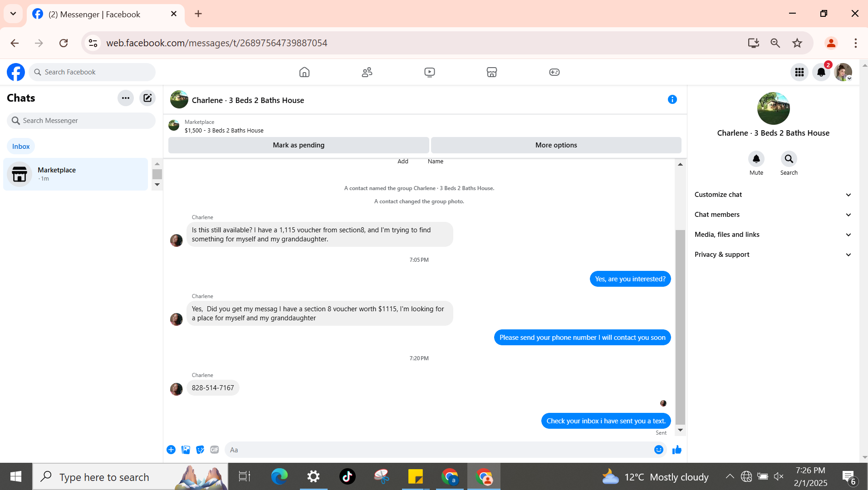Viewport: 868px width, 490px height.
Task: Click Mark as pending button
Action: 299,145
